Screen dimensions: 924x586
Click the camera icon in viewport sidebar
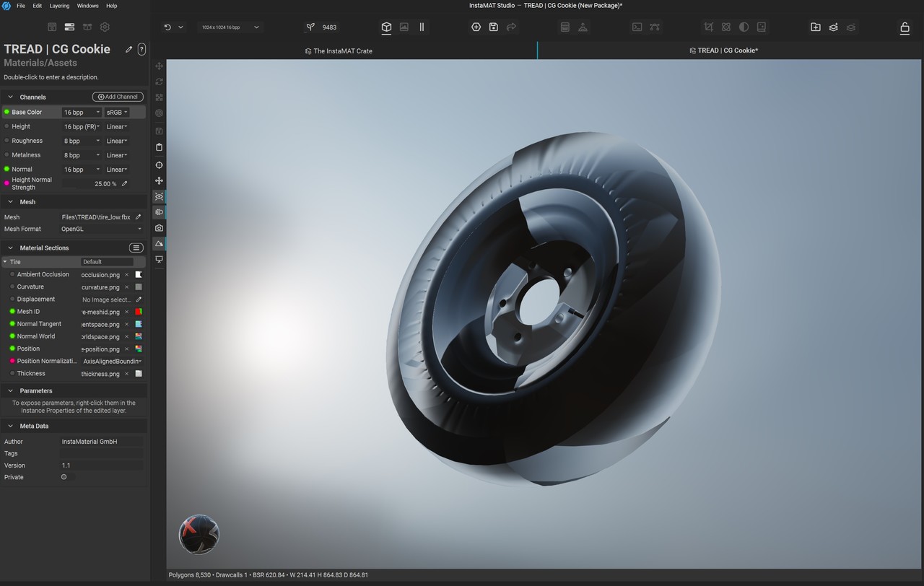click(x=159, y=228)
